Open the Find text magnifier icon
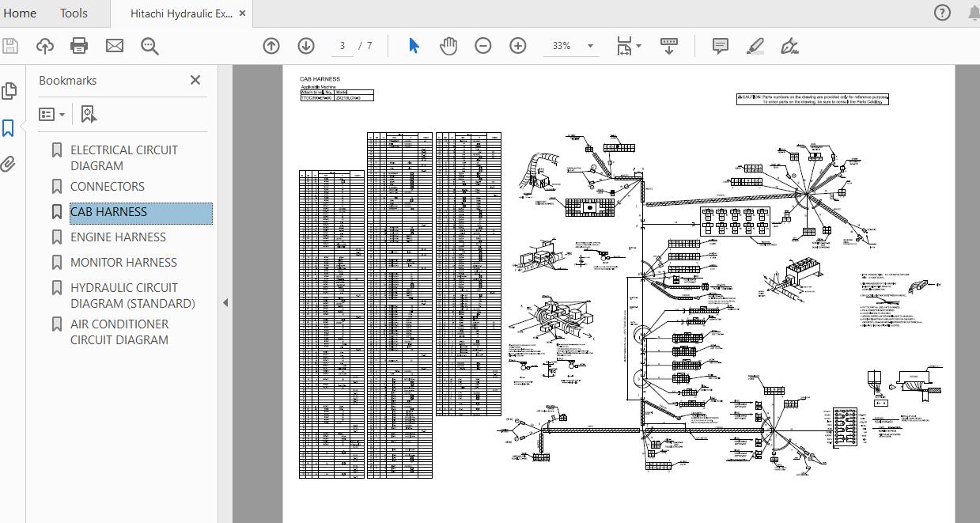 pyautogui.click(x=149, y=46)
